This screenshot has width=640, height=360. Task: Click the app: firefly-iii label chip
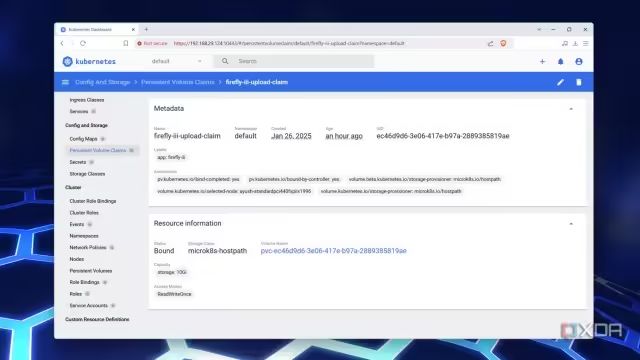click(x=171, y=157)
